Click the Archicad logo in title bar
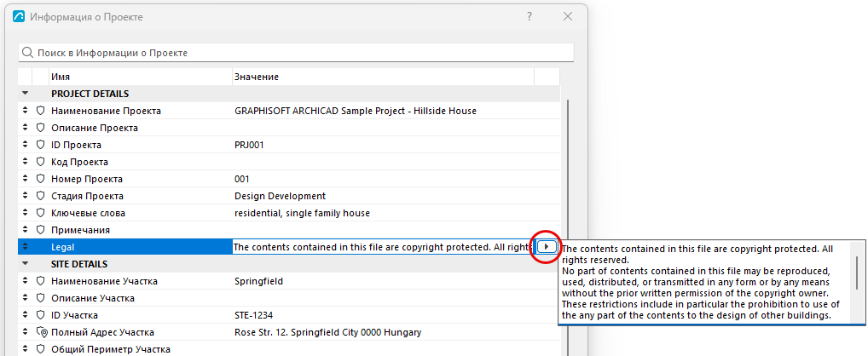 click(x=18, y=16)
